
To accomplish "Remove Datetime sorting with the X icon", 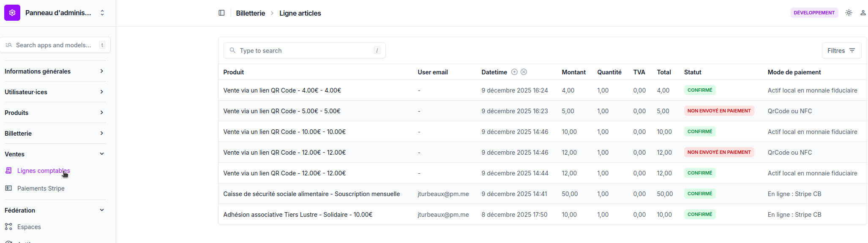I will [524, 72].
